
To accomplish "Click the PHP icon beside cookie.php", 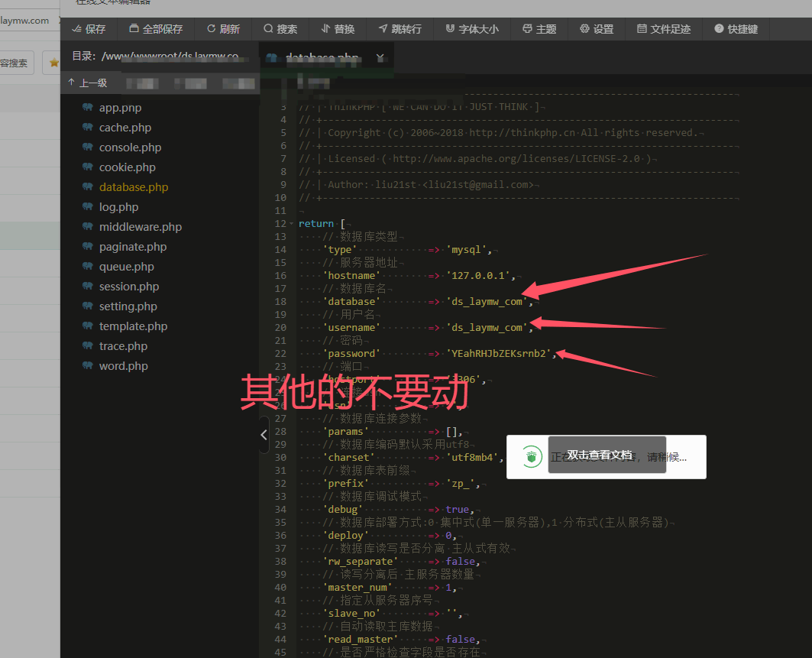I will [x=88, y=167].
